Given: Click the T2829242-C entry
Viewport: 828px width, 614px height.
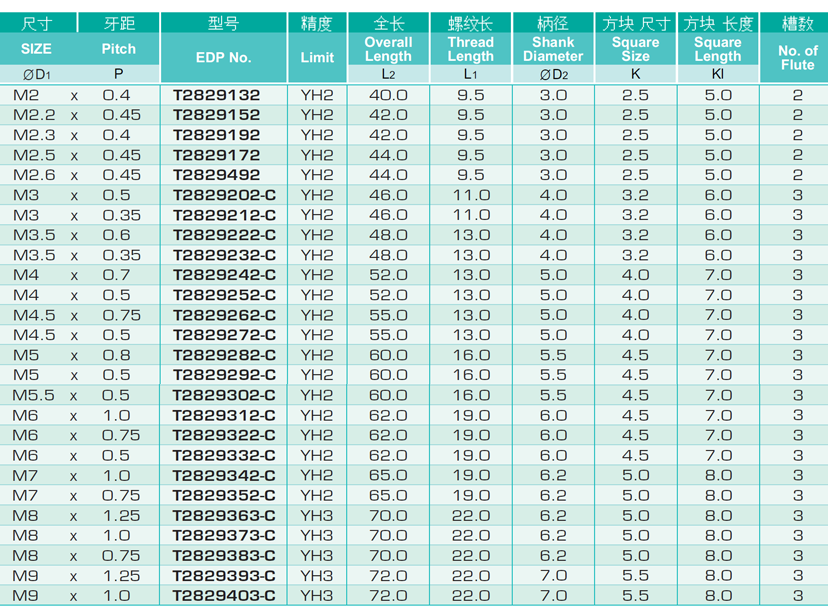Looking at the screenshot, I should [224, 275].
